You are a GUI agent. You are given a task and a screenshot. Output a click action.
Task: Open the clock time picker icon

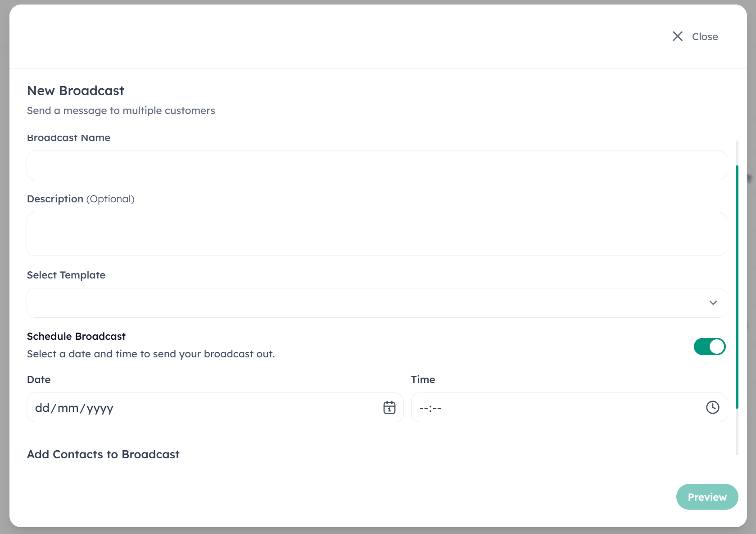pos(712,407)
